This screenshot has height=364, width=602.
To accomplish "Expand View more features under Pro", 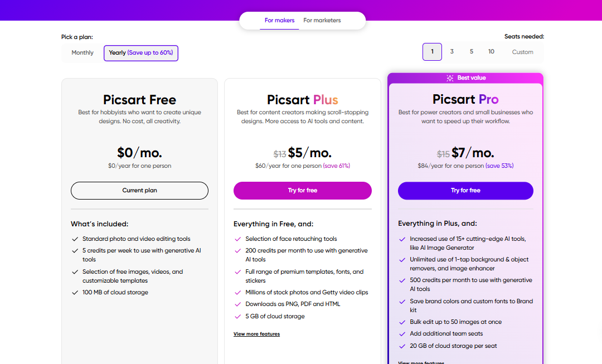I will (x=421, y=362).
